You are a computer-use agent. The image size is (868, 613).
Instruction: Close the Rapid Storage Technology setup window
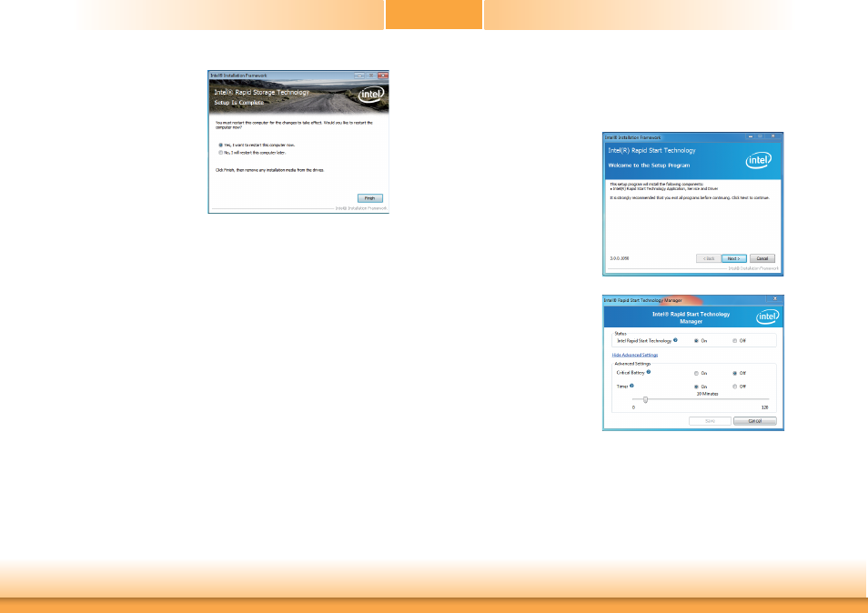click(x=382, y=75)
